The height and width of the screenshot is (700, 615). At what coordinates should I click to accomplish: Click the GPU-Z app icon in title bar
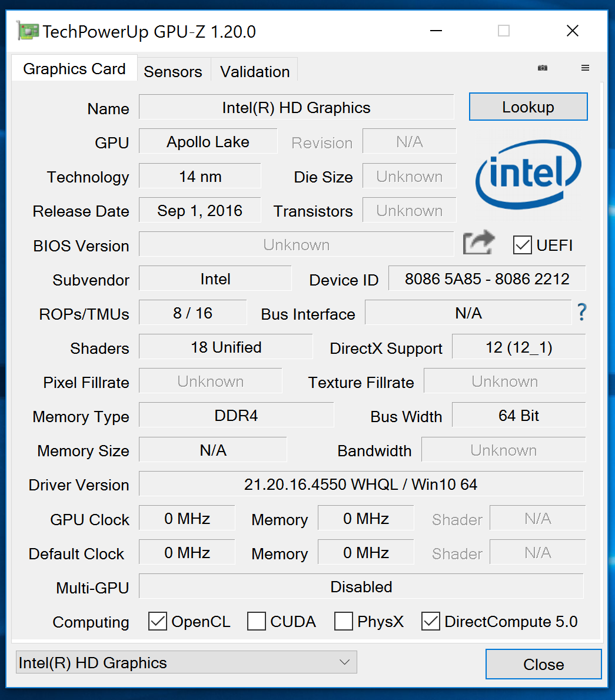pyautogui.click(x=27, y=31)
